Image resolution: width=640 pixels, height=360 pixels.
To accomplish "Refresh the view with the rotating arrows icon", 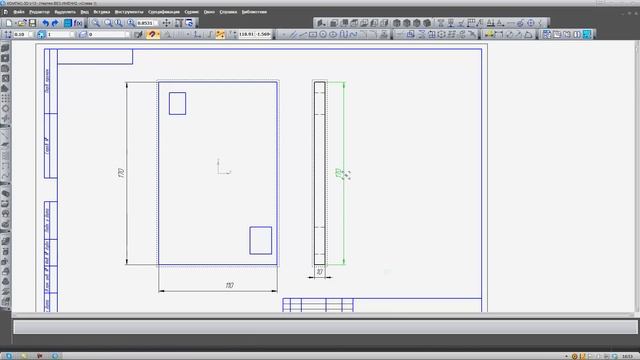I will pos(189,23).
